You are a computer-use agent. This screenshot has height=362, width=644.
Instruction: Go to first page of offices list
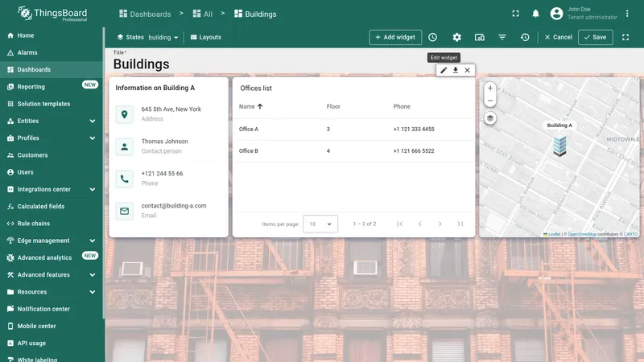[399, 224]
